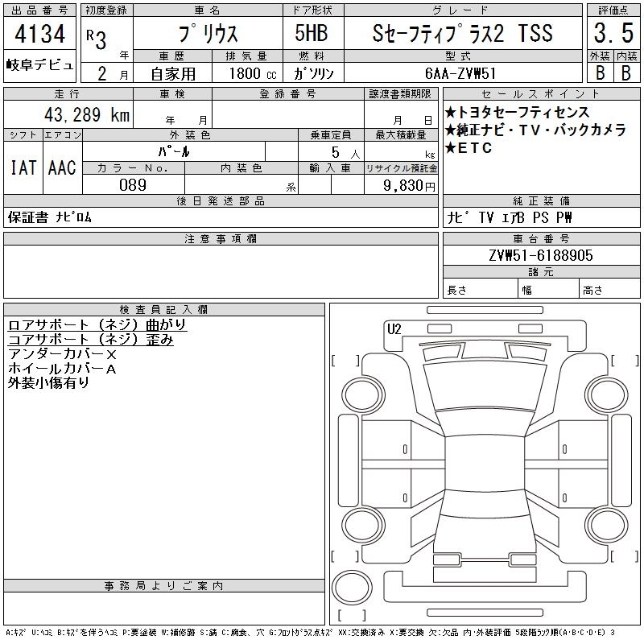The image size is (644, 644).
Task: Select the chassis number ZVW51-6188905
Action: [x=541, y=255]
